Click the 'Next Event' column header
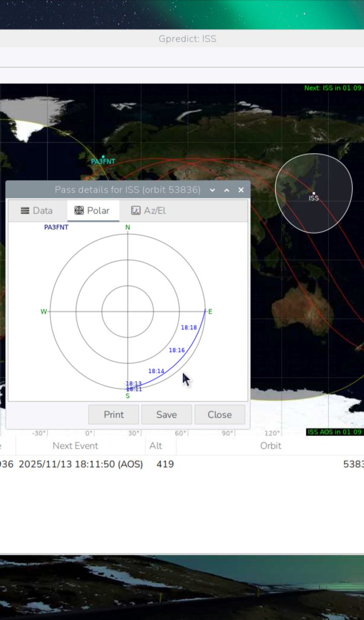 [75, 445]
